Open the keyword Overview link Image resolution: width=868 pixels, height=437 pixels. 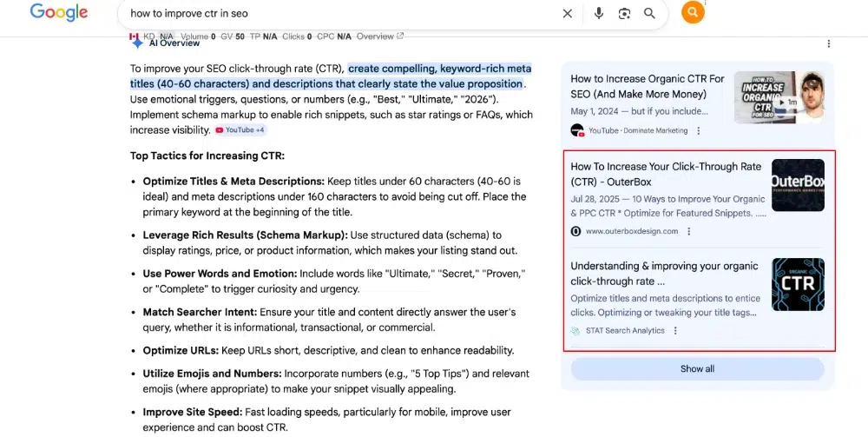(380, 36)
